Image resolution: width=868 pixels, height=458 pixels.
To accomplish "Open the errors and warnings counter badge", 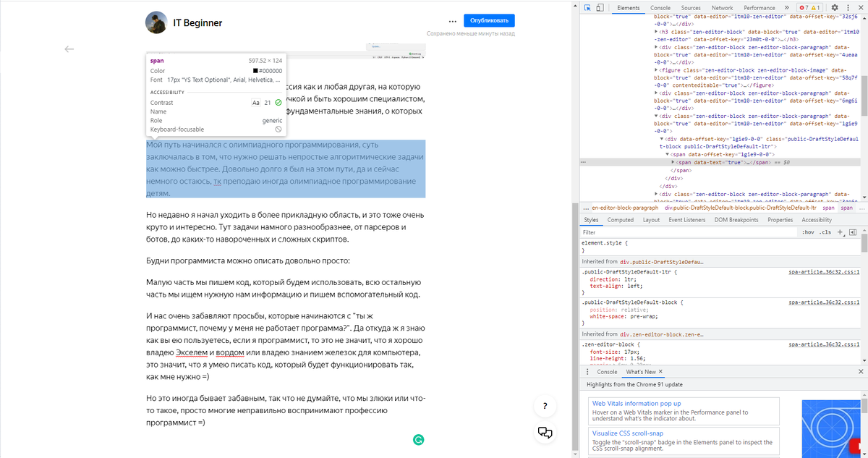I will (x=809, y=8).
